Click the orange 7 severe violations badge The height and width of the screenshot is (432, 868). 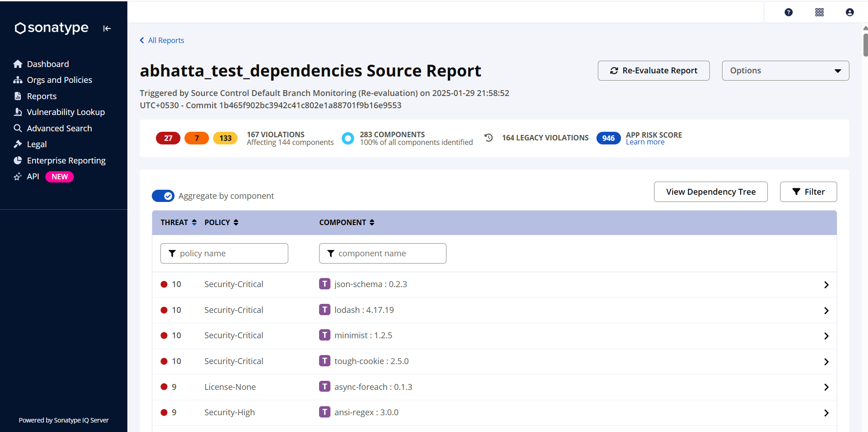tap(197, 138)
